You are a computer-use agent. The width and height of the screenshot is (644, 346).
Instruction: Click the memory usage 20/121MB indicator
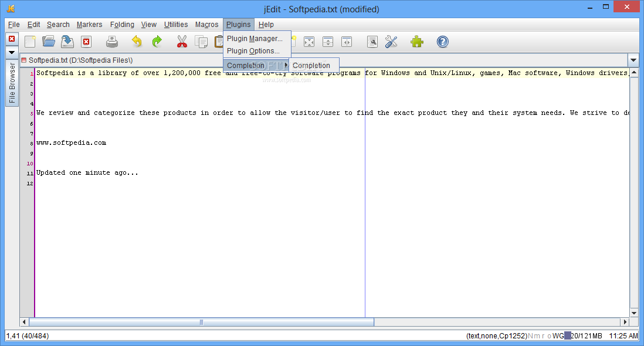click(x=583, y=336)
